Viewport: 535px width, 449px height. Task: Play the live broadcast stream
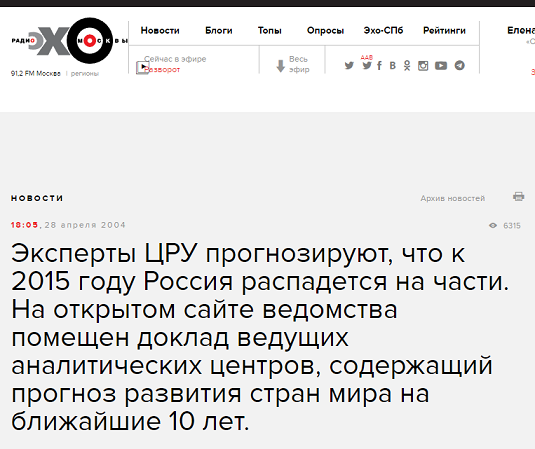(142, 67)
